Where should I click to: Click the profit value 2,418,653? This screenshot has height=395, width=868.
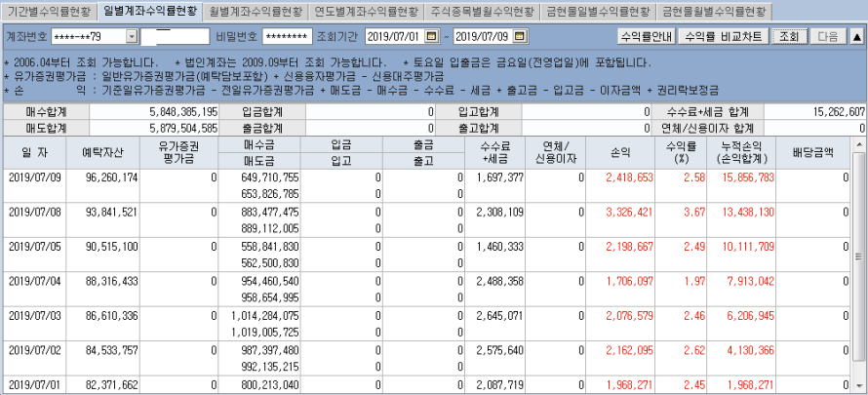click(x=629, y=178)
